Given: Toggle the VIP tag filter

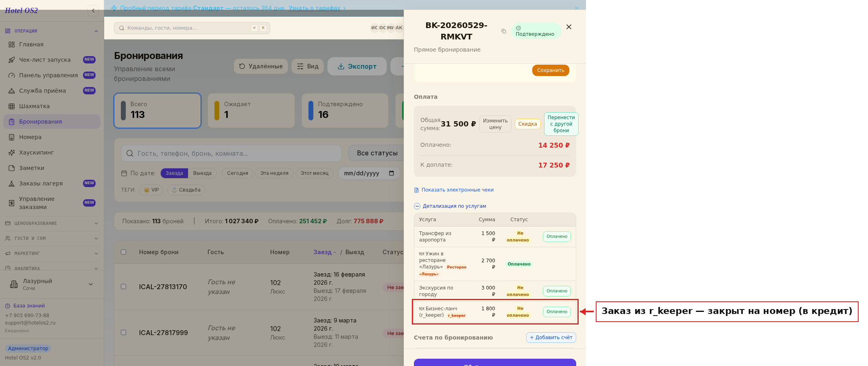Looking at the screenshot, I should pos(151,190).
